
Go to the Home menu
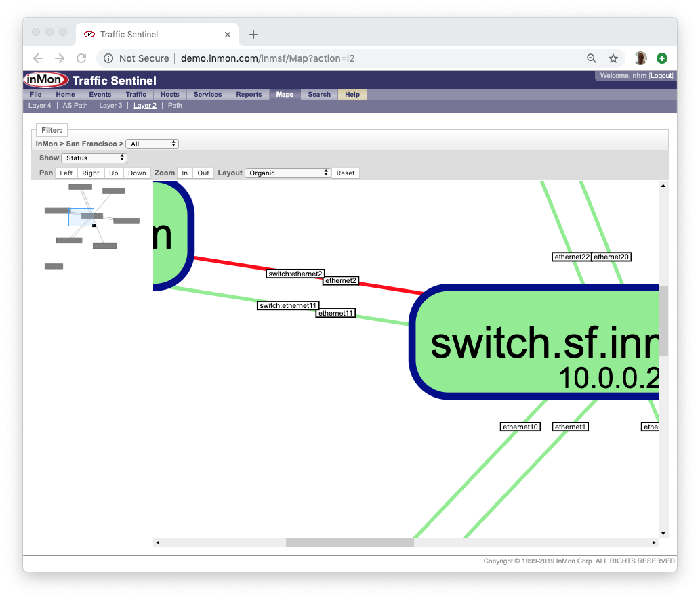coord(65,95)
